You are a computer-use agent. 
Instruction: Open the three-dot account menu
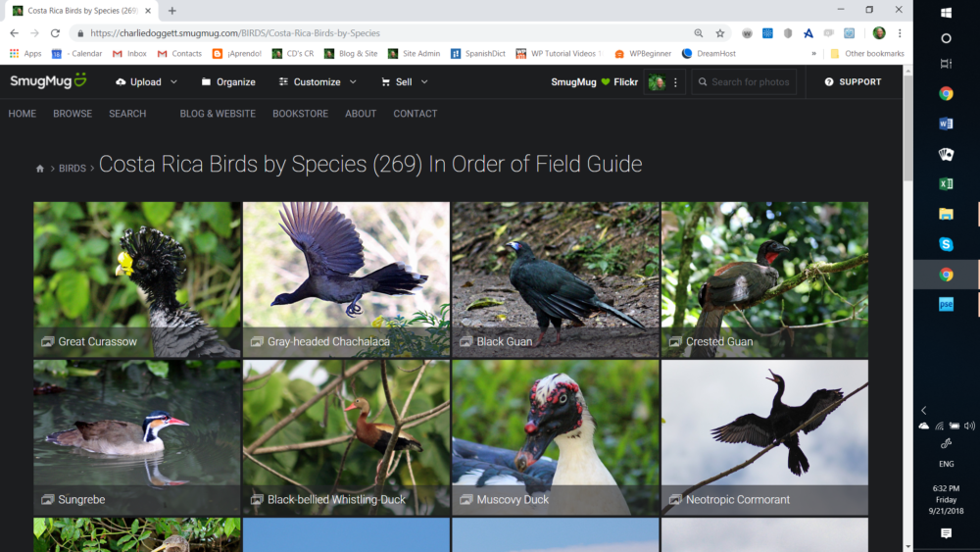pos(675,82)
